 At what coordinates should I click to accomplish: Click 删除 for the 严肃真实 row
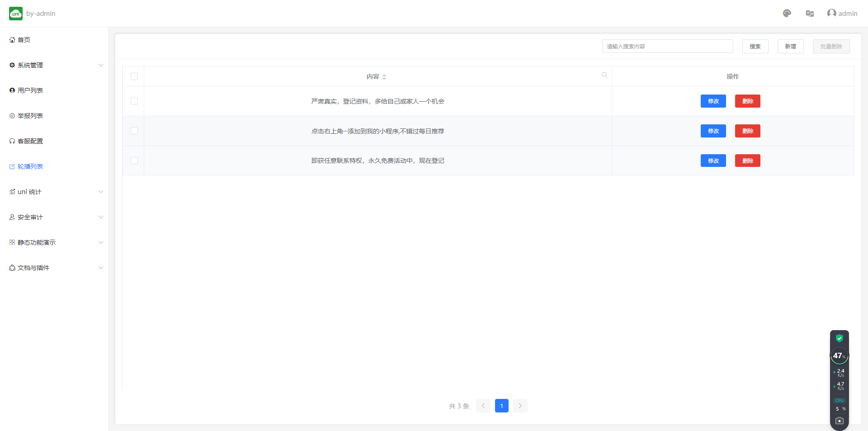click(x=748, y=101)
